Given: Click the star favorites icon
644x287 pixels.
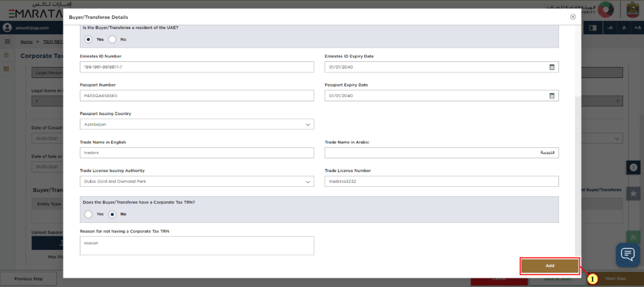Looking at the screenshot, I should coord(633,194).
